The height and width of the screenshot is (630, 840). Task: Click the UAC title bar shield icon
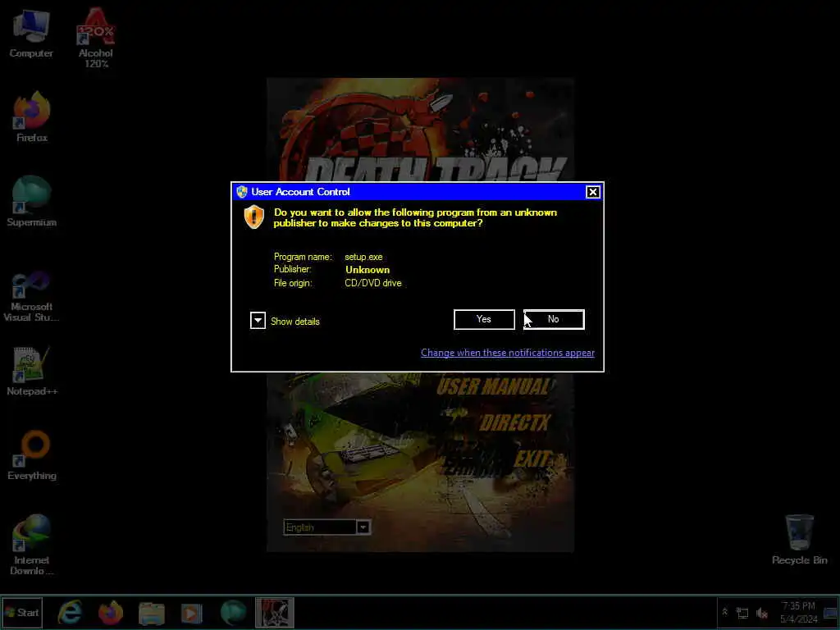(x=242, y=192)
